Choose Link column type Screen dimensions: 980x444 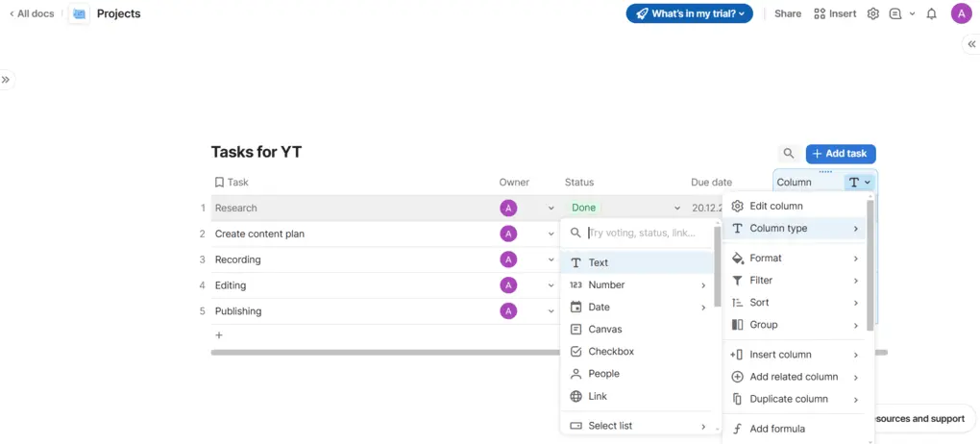click(637, 396)
